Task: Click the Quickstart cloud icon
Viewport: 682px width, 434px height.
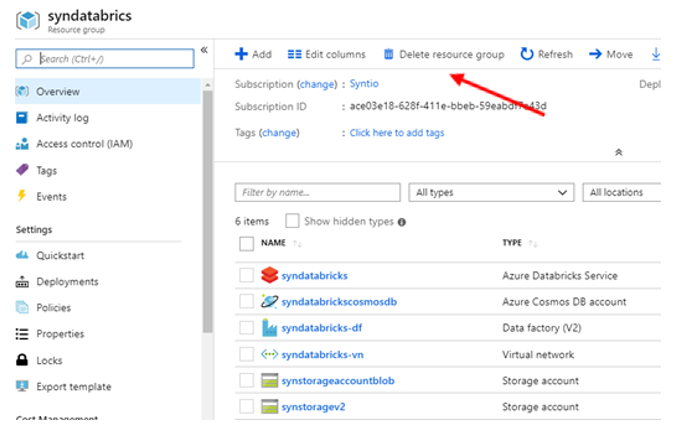Action: [22, 255]
